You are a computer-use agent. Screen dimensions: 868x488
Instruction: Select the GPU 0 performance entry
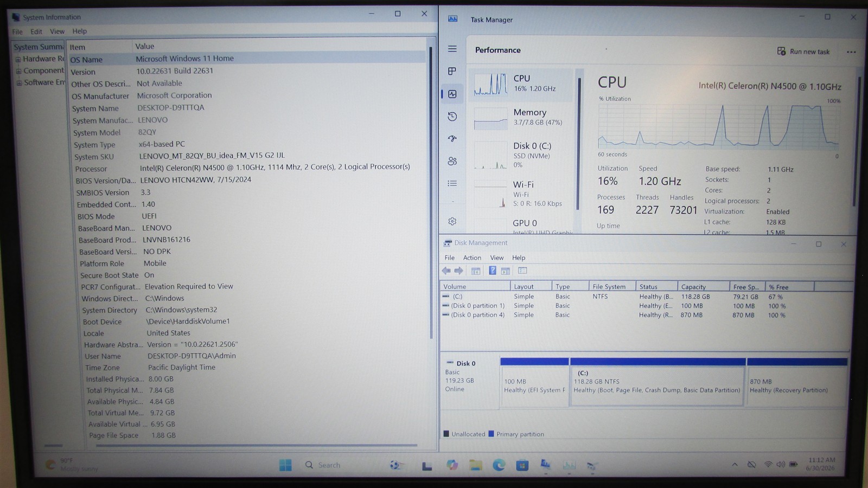(x=521, y=225)
